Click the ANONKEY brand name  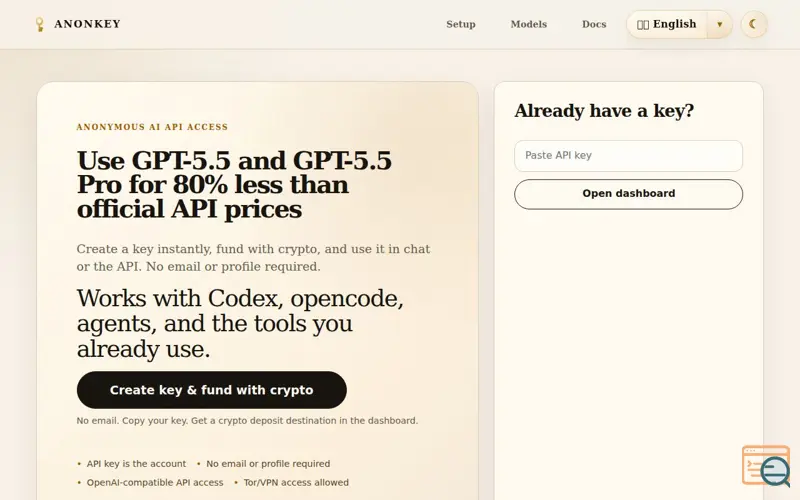tap(87, 24)
